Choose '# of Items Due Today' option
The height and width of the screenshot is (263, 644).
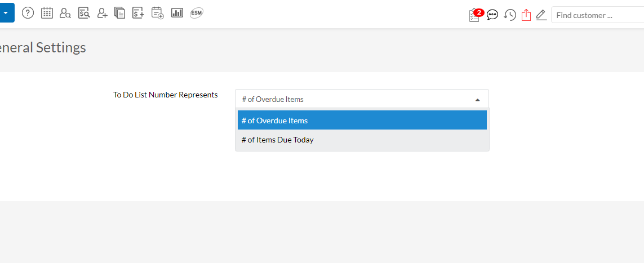[362, 140]
